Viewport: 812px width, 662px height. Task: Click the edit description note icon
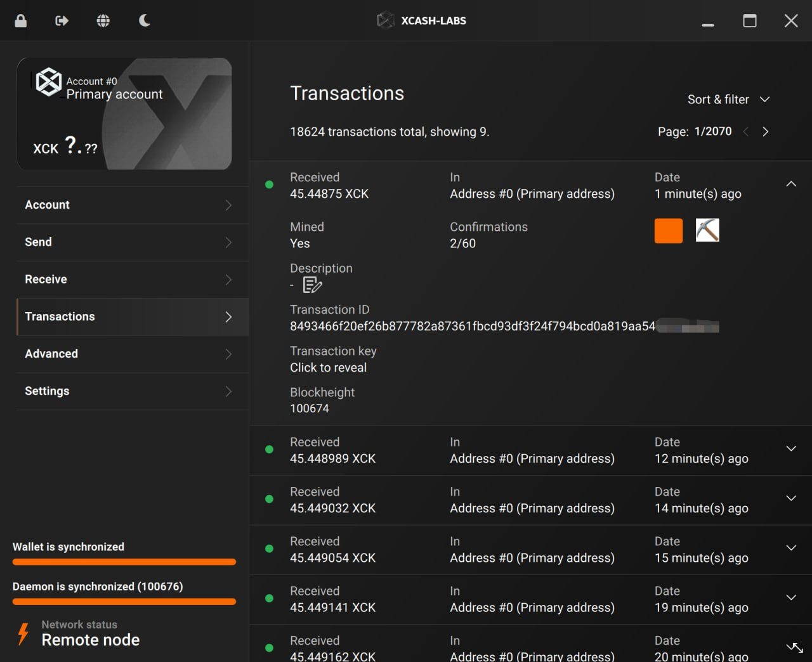pos(312,285)
